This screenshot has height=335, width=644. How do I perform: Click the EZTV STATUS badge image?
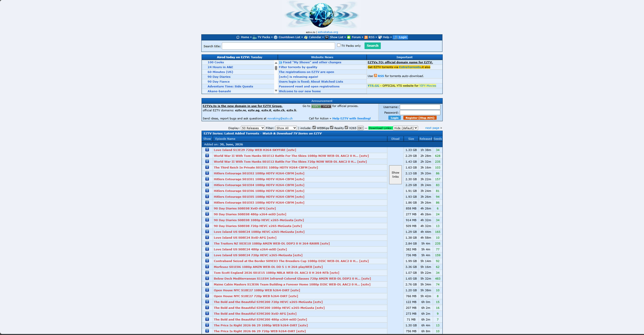(321, 106)
